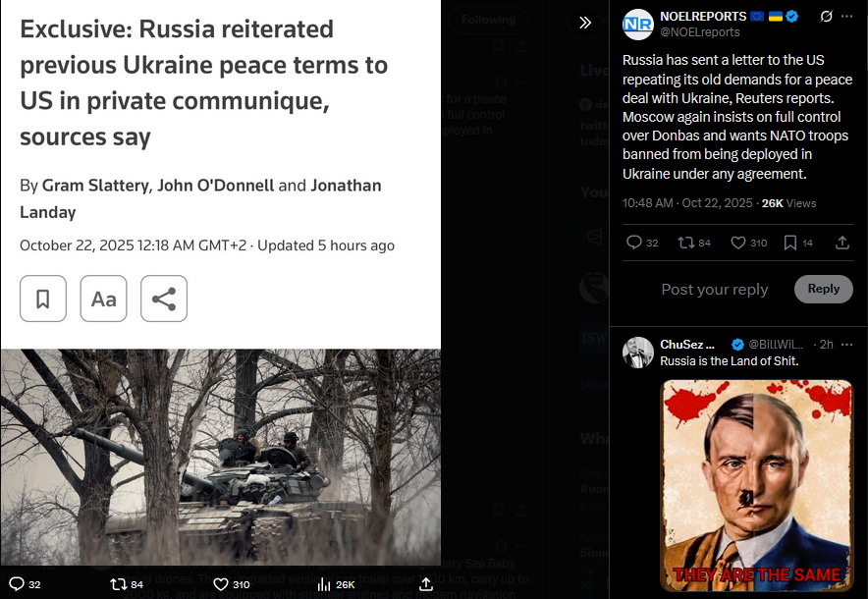Open the ChuSez reply more-options menu
The height and width of the screenshot is (599, 868).
(x=846, y=345)
